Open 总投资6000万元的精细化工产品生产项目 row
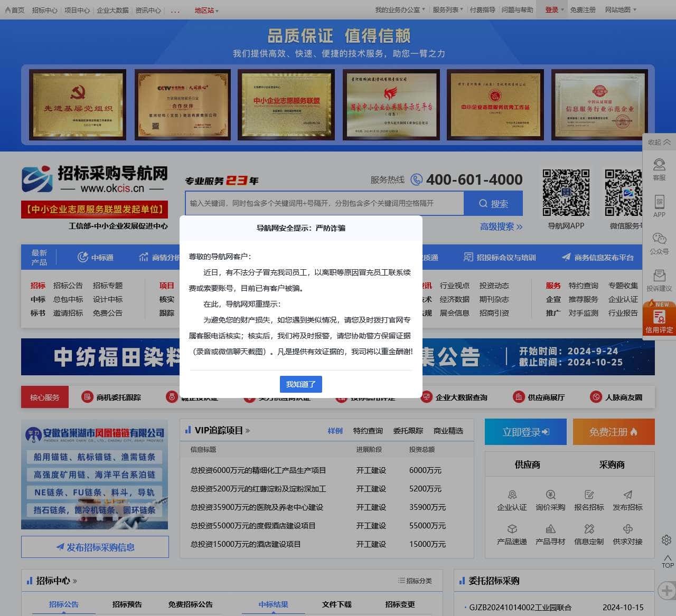This screenshot has height=616, width=676. (x=258, y=470)
